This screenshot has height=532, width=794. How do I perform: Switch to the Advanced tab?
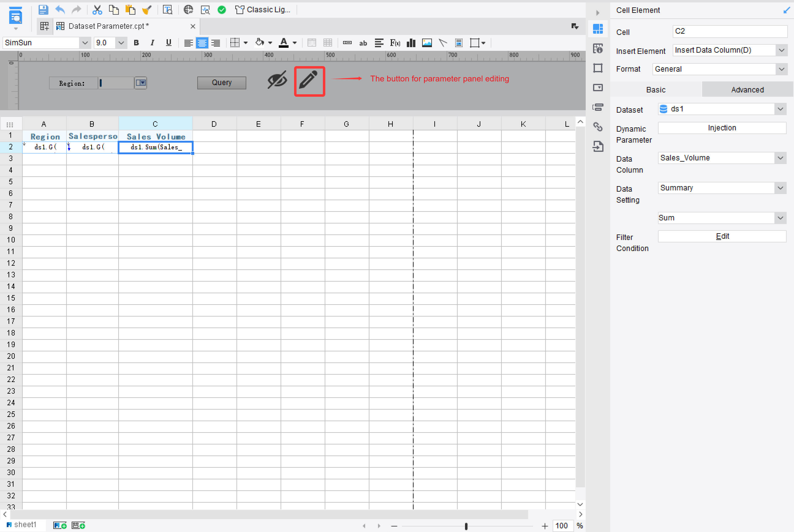(747, 89)
